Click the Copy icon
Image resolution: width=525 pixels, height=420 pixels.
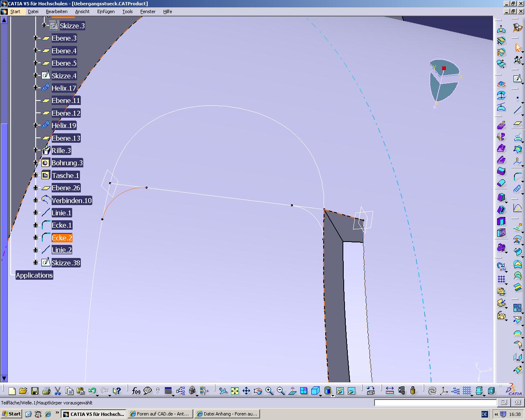69,391
